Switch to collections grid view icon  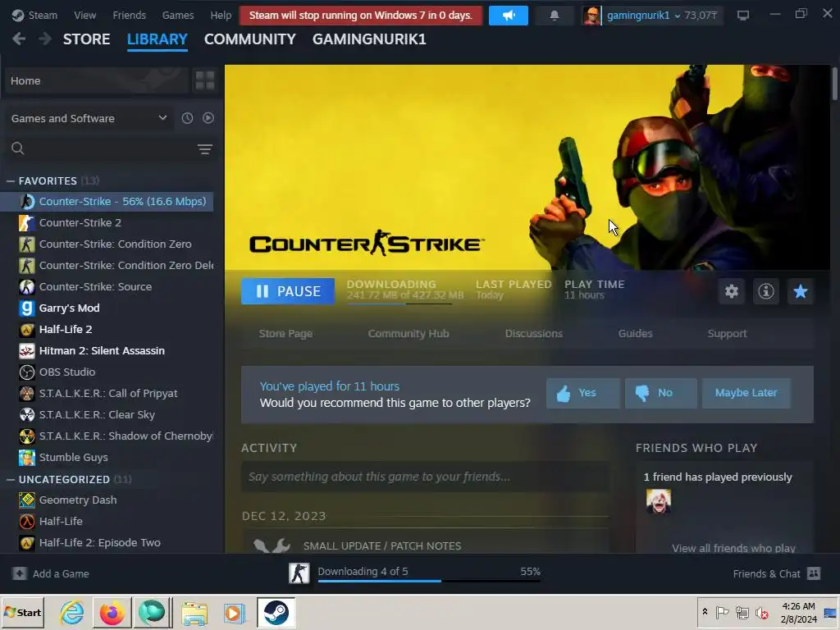coord(204,81)
